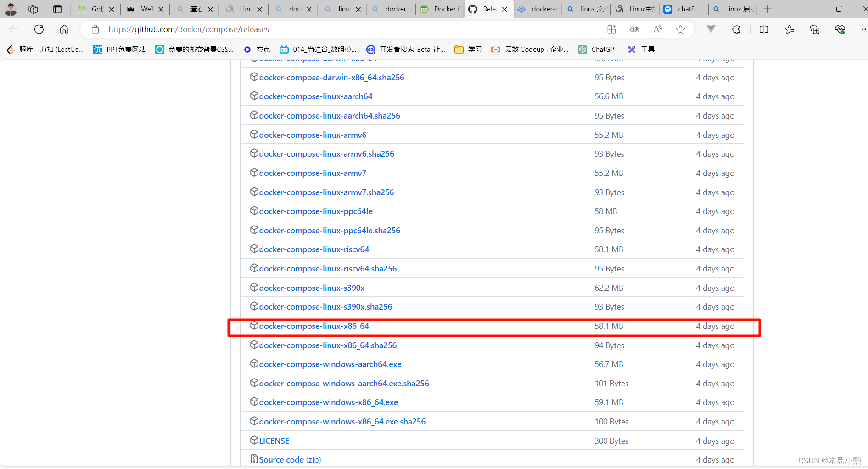
Task: Close the 'Linu' tab
Action: click(x=259, y=9)
